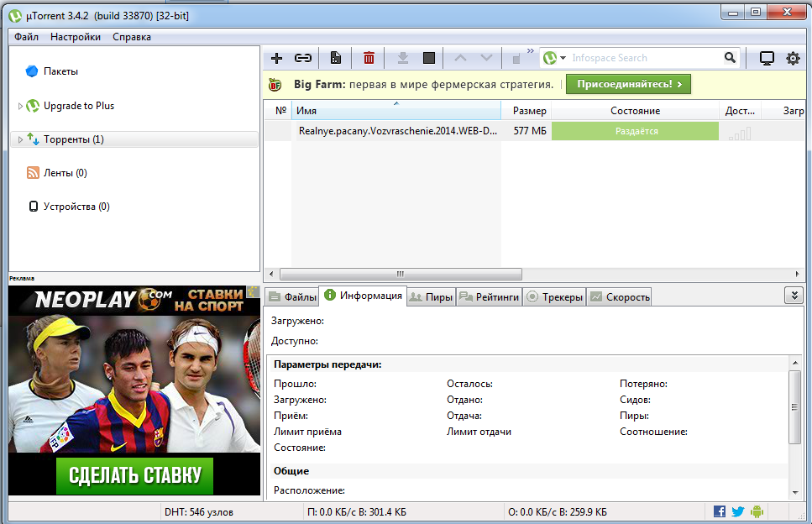Viewport: 812px width, 524px height.
Task: Sort by the Имя column header
Action: pos(396,111)
